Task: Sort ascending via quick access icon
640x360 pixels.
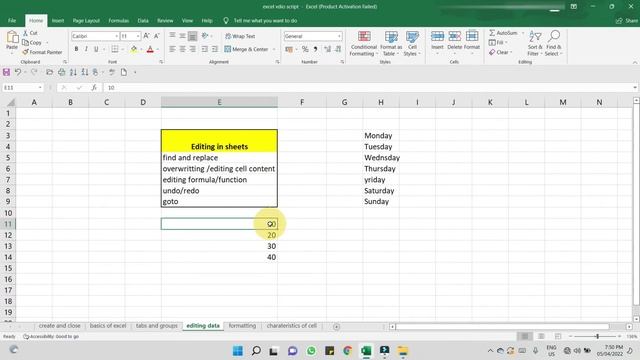Action: (x=73, y=72)
